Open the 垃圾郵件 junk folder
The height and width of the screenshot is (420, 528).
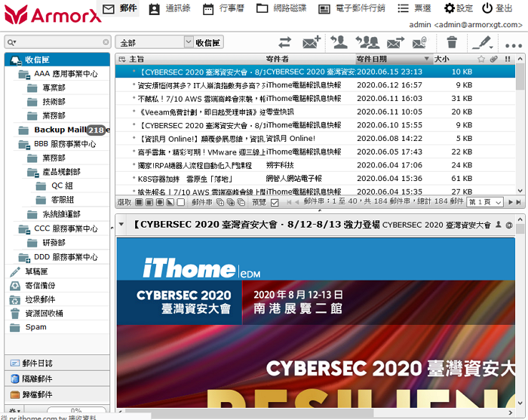(x=57, y=299)
